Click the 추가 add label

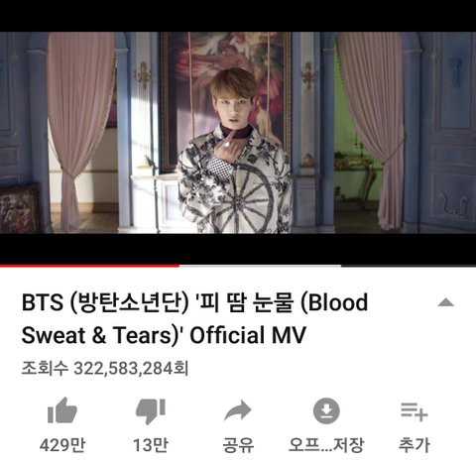415,445
